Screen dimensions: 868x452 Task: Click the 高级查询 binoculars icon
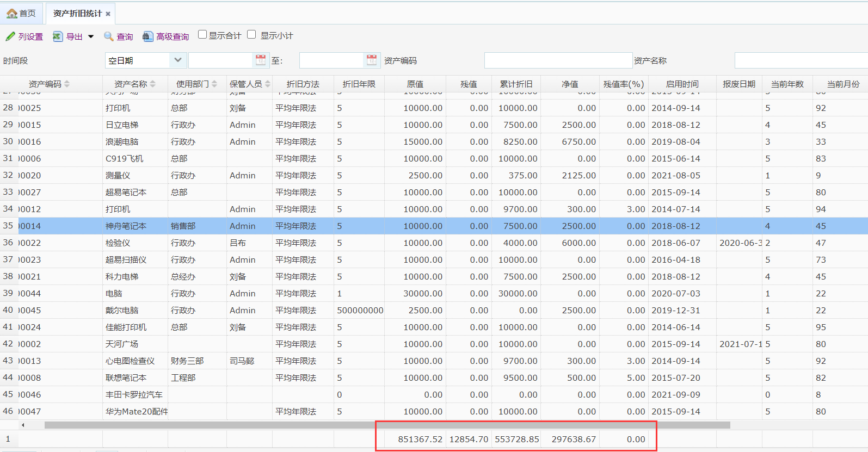click(x=147, y=36)
